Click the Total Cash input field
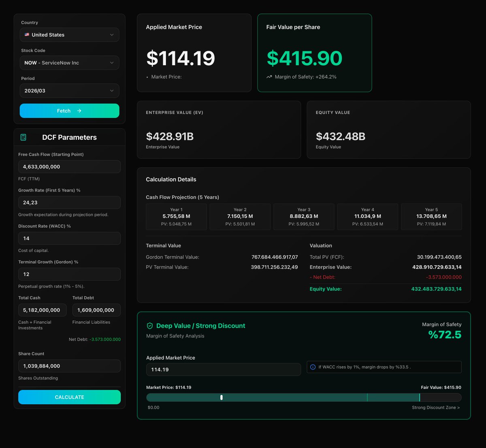The width and height of the screenshot is (486, 448). coord(43,310)
